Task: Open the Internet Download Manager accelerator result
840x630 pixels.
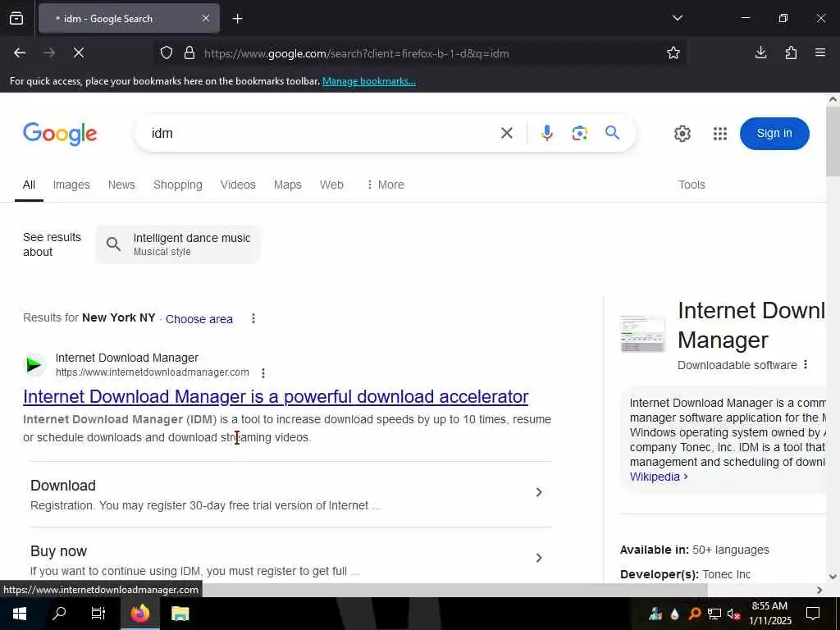Action: [x=276, y=397]
